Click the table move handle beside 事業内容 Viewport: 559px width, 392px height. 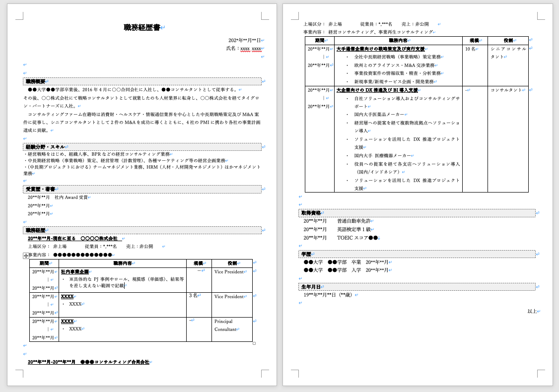pyautogui.click(x=26, y=256)
